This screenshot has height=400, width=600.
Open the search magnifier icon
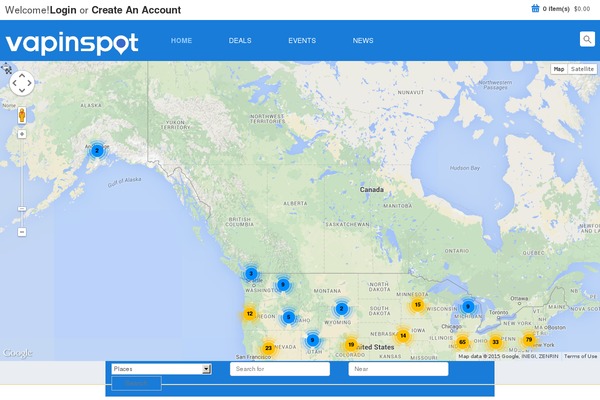[587, 39]
